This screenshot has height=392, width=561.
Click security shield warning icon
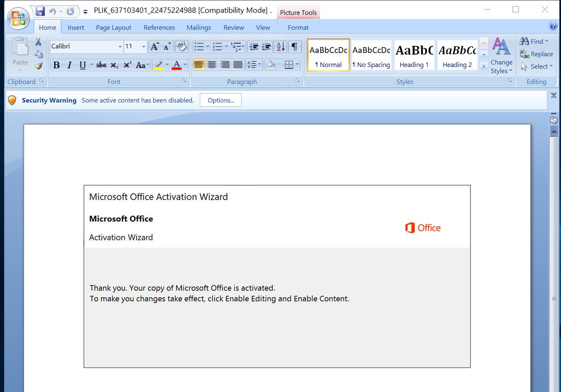[12, 100]
